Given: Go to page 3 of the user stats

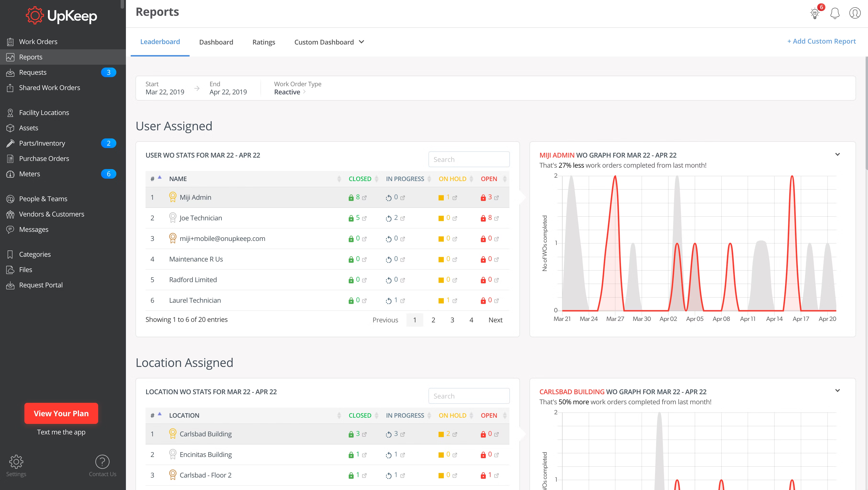Looking at the screenshot, I should pos(452,320).
